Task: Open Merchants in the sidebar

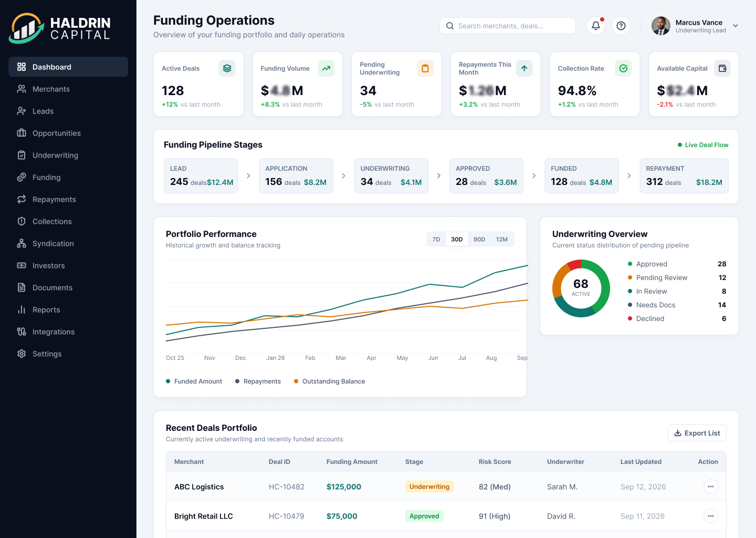Action: click(68, 89)
